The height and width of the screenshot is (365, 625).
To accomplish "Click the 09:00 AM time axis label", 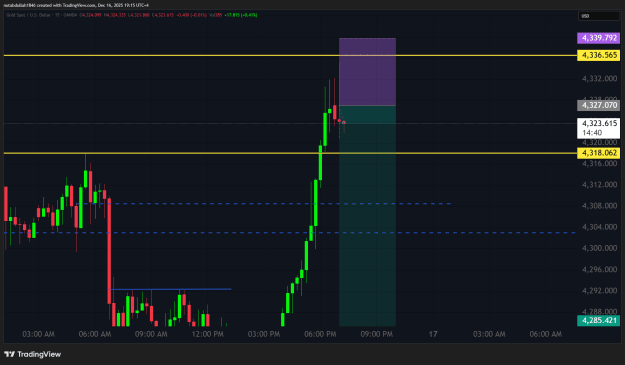I will point(151,334).
